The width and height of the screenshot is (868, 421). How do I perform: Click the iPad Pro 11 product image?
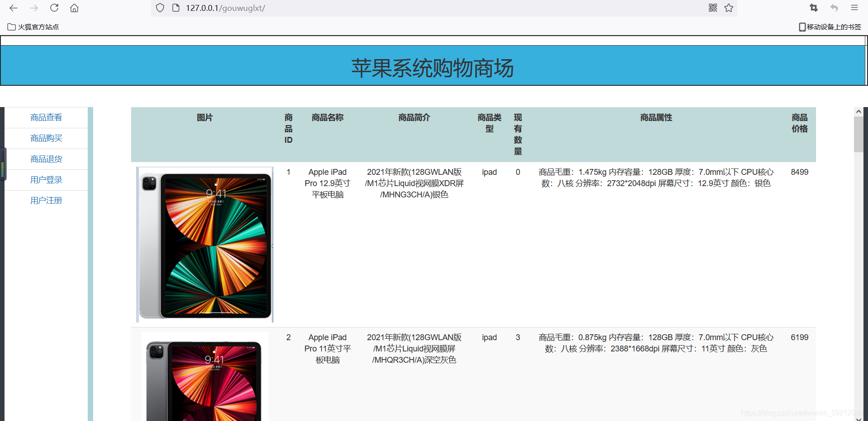pos(205,377)
